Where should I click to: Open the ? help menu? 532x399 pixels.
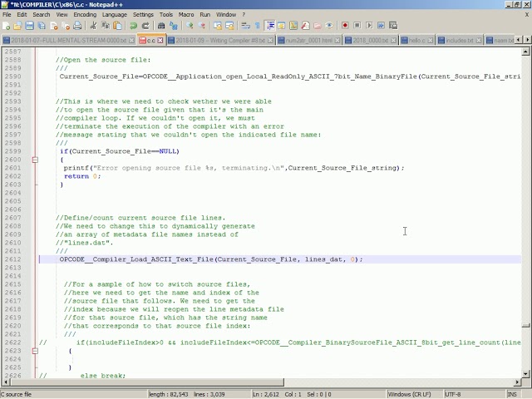click(x=244, y=15)
